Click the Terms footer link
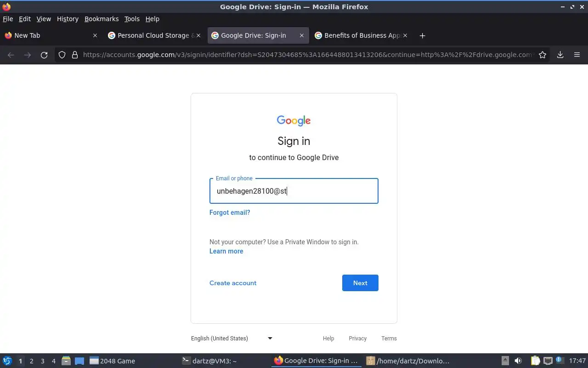 [x=389, y=339]
